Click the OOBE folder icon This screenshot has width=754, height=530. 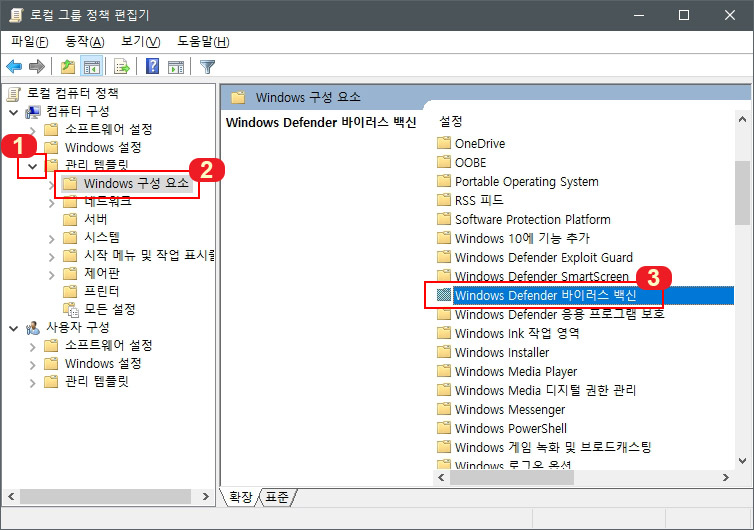443,162
